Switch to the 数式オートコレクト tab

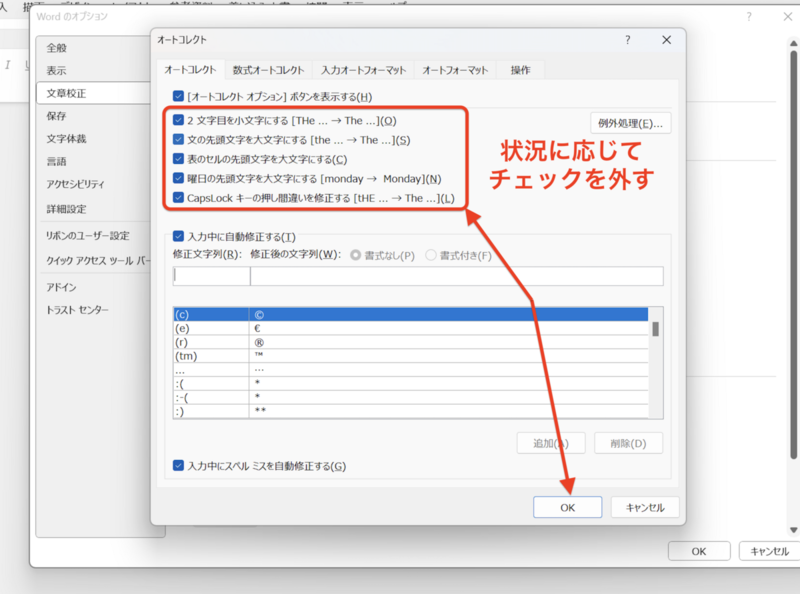click(x=268, y=70)
